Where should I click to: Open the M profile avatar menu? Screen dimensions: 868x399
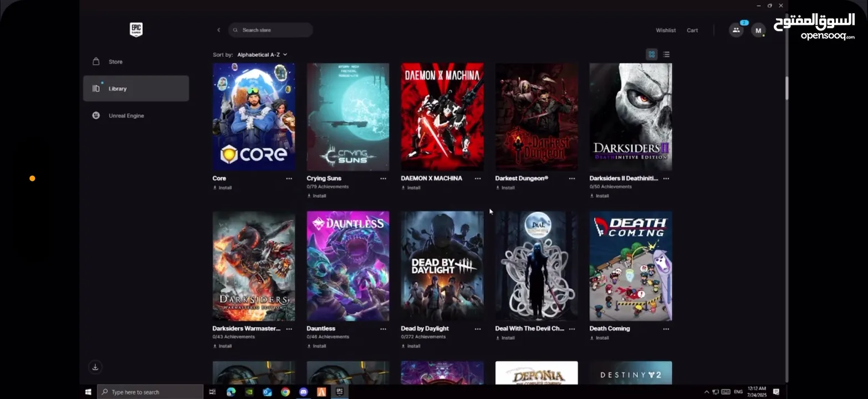758,30
